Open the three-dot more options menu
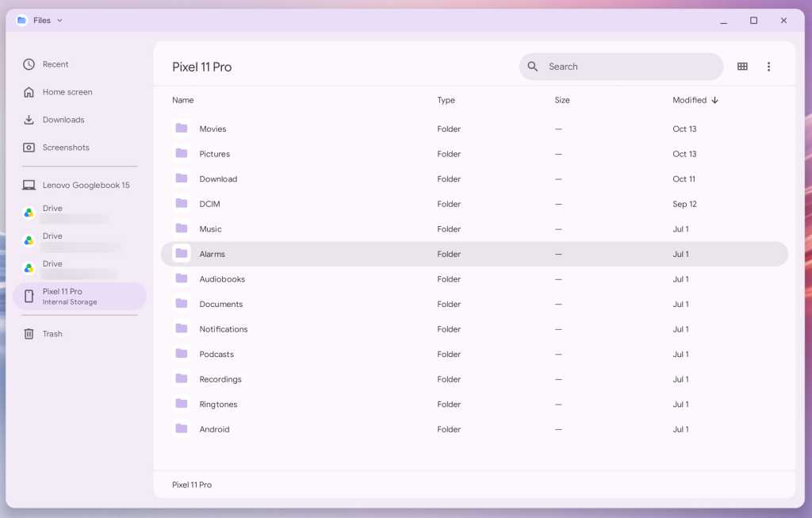This screenshot has height=518, width=812. tap(768, 67)
